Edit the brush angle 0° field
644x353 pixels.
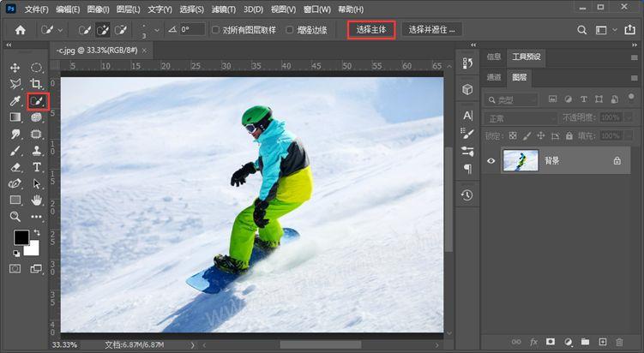[x=192, y=29]
